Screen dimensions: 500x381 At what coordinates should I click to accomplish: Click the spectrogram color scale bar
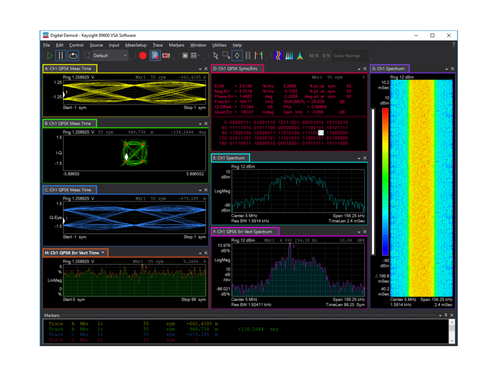point(385,182)
